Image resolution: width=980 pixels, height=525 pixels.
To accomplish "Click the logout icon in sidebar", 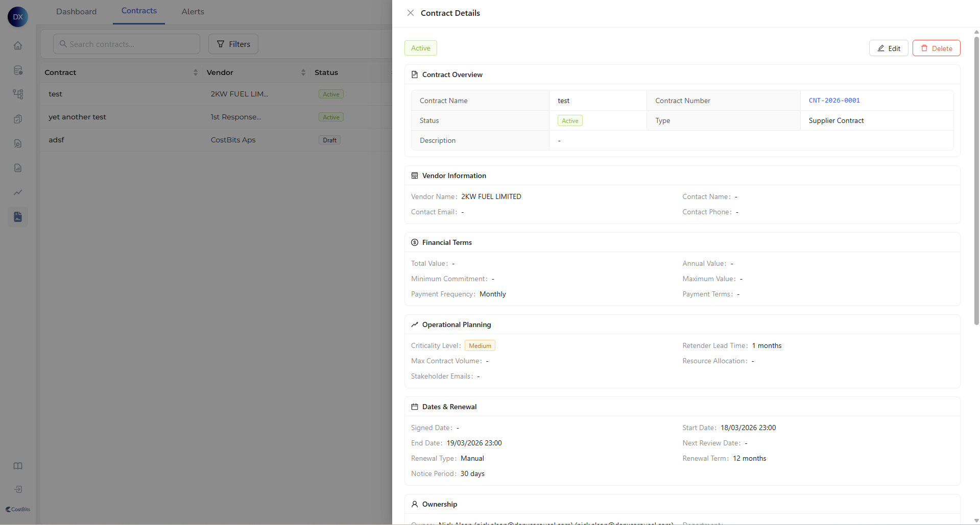I will click(18, 489).
